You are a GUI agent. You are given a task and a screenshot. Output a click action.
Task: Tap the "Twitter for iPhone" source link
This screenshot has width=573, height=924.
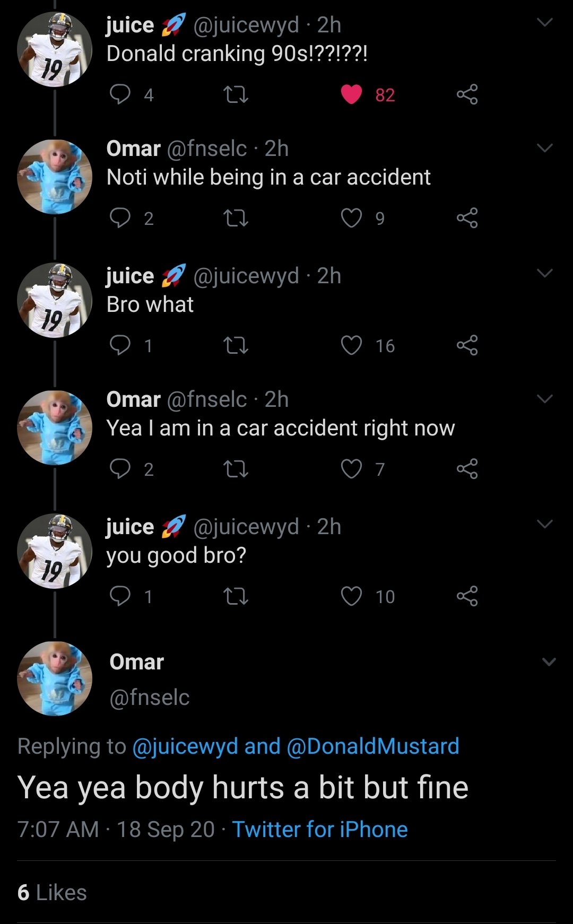[x=320, y=830]
